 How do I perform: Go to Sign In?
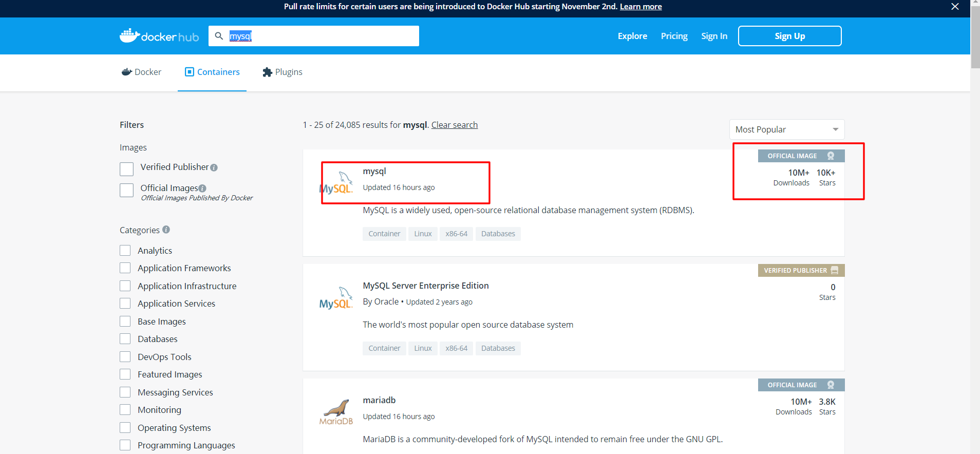coord(714,36)
